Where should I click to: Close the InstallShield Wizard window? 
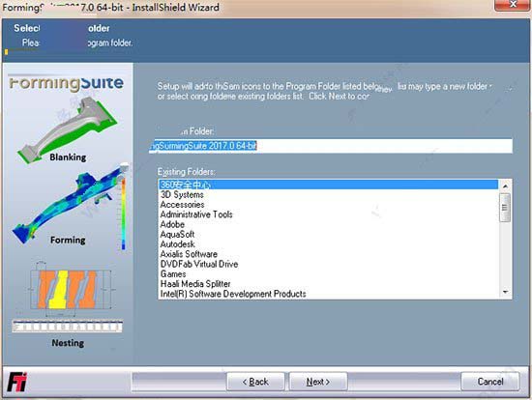coord(513,5)
